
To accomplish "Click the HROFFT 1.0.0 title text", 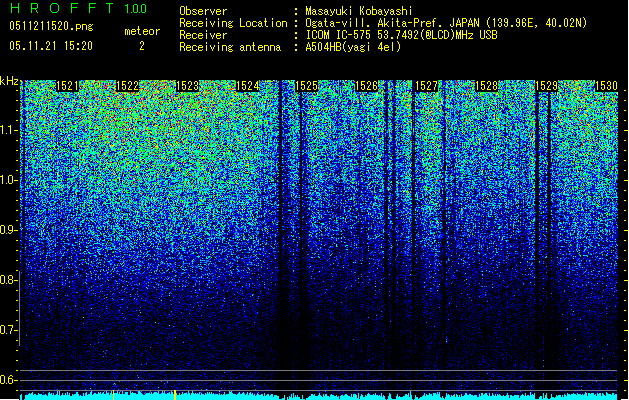I will [x=78, y=8].
